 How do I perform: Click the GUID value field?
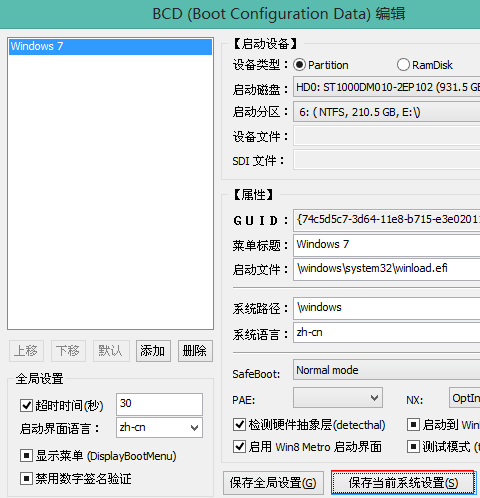point(387,220)
